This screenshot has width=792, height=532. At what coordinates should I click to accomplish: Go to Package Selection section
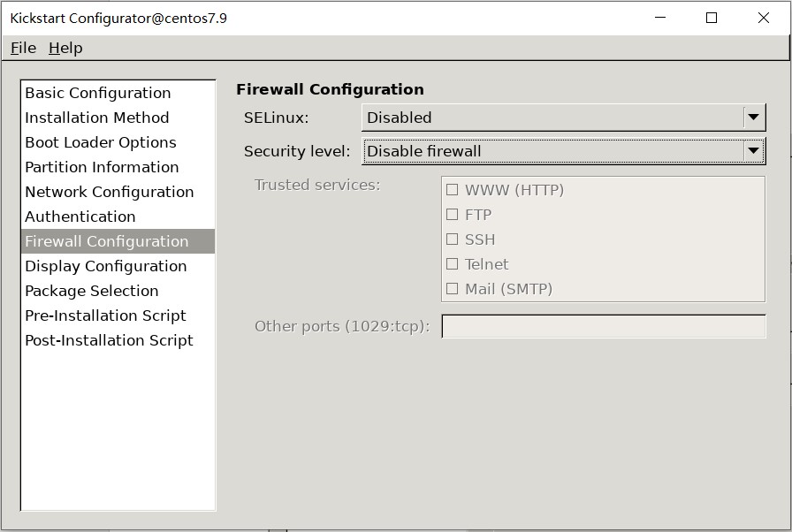[92, 291]
